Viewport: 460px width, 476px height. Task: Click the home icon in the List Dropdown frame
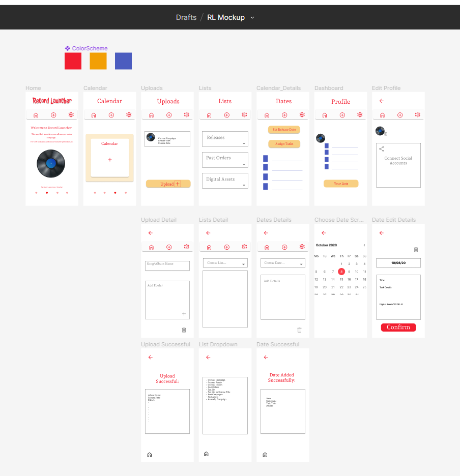click(x=206, y=454)
